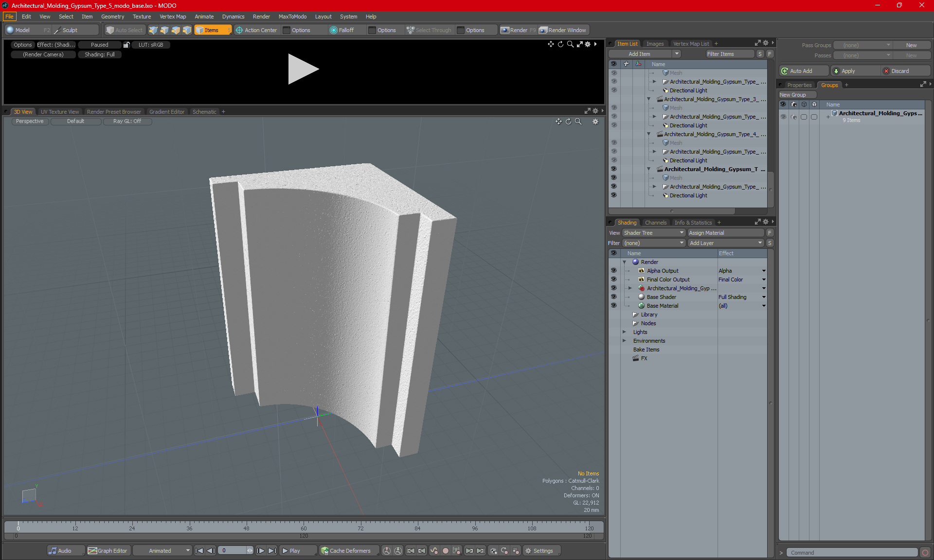Viewport: 934px width, 560px height.
Task: Click Auto Add in Groups panel
Action: [803, 71]
